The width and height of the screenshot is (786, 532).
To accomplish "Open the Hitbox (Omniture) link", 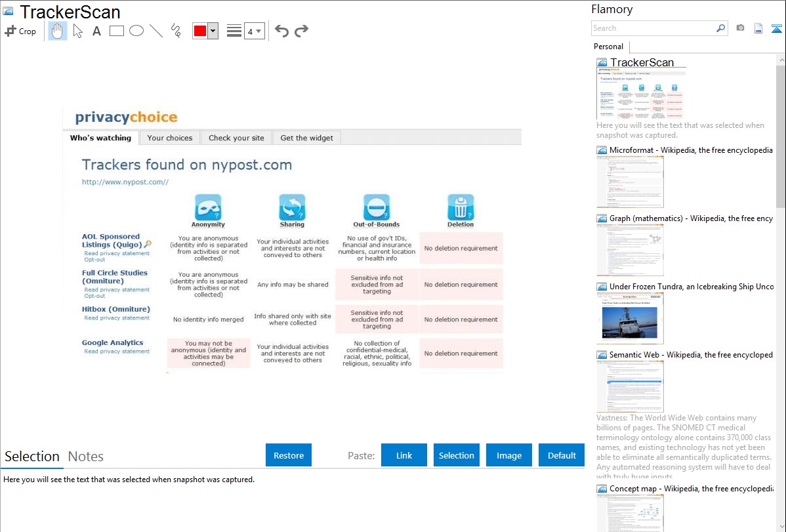I will pyautogui.click(x=115, y=310).
